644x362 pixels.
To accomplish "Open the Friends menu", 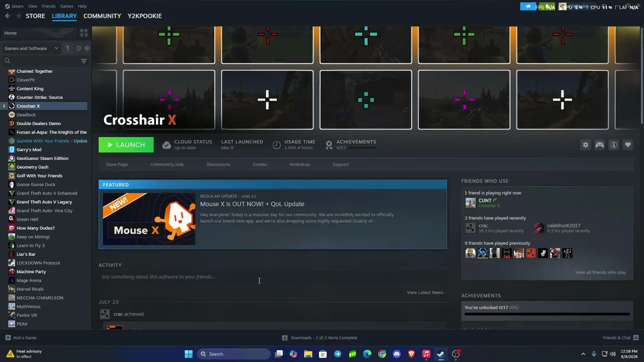I will coord(49,6).
